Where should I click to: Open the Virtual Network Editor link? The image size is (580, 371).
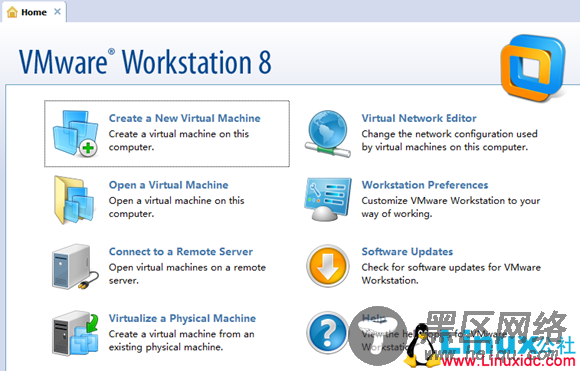(x=419, y=118)
